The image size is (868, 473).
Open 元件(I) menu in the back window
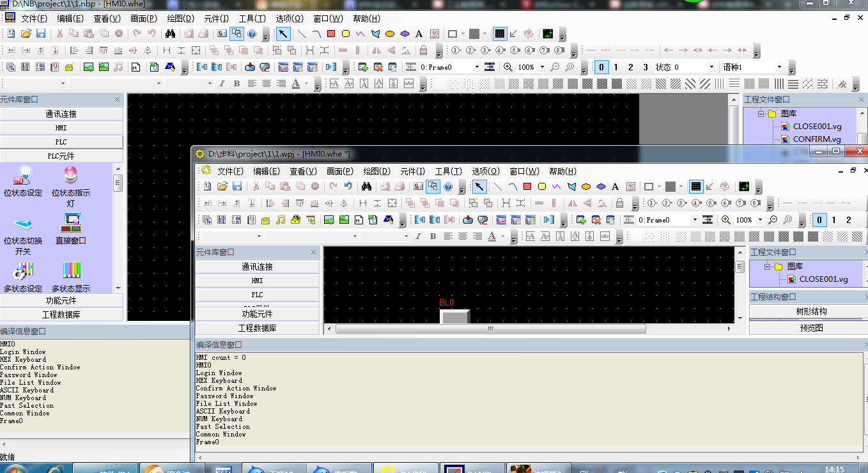click(216, 19)
